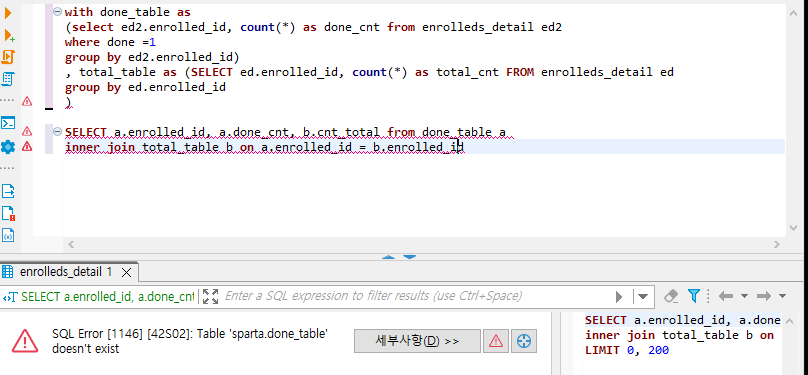The height and width of the screenshot is (375, 808).
Task: Click the red warning triangle button beside details
Action: (x=496, y=341)
